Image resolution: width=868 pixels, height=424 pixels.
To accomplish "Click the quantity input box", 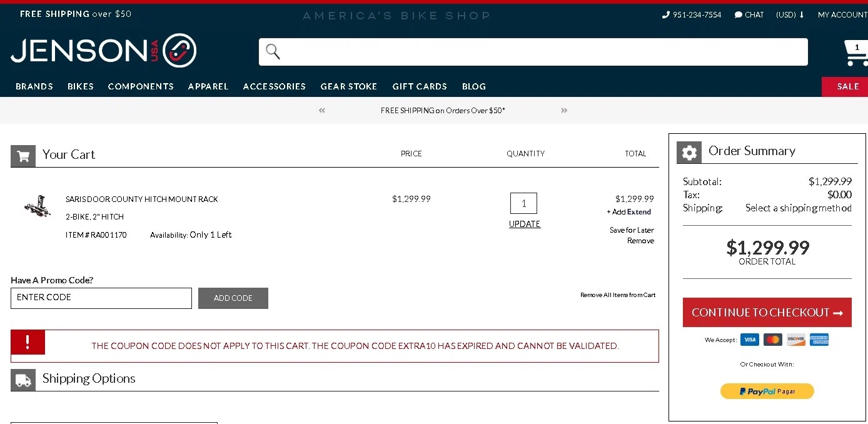I will point(523,203).
